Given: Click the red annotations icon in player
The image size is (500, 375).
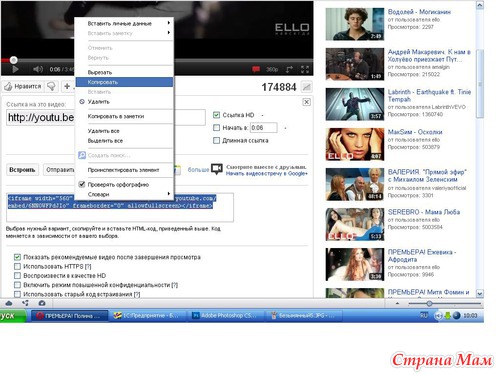Looking at the screenshot, I should click(256, 69).
